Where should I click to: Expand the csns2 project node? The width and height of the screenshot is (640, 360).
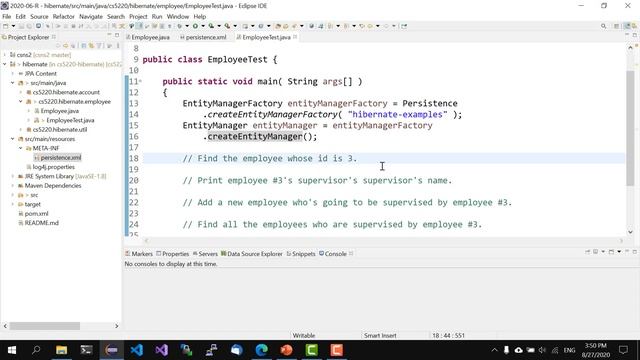point(4,55)
